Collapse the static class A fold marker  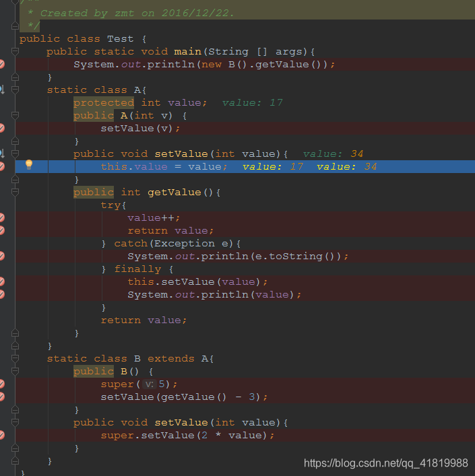pos(15,90)
